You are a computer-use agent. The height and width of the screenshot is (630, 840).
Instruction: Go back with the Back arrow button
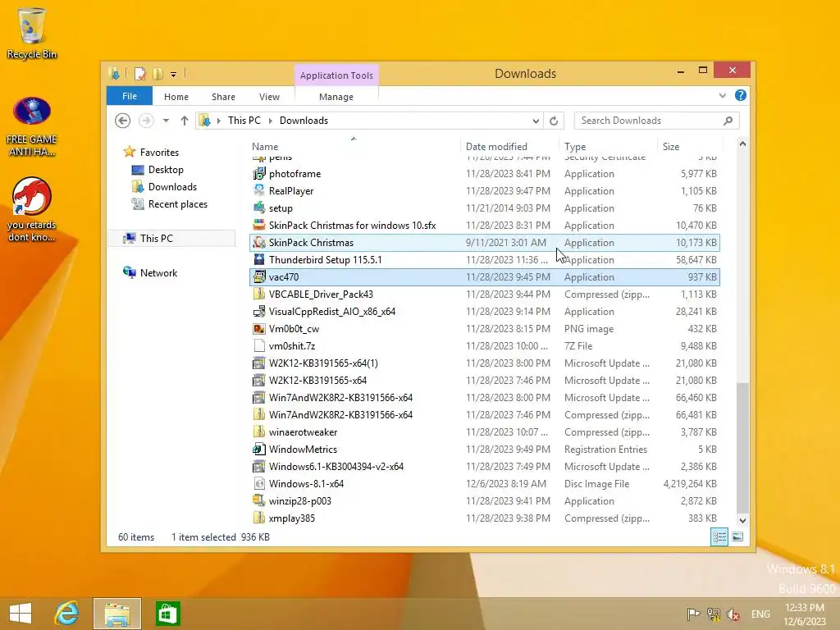(123, 121)
